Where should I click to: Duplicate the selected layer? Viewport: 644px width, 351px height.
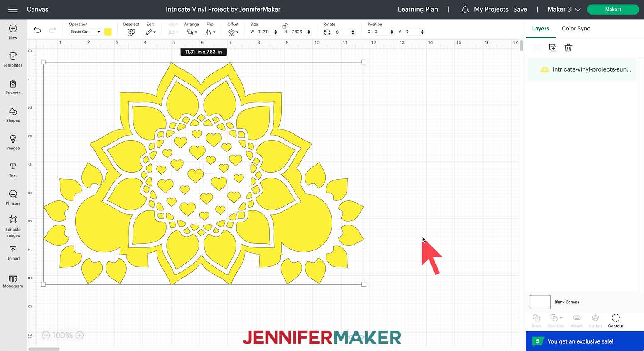coord(553,48)
